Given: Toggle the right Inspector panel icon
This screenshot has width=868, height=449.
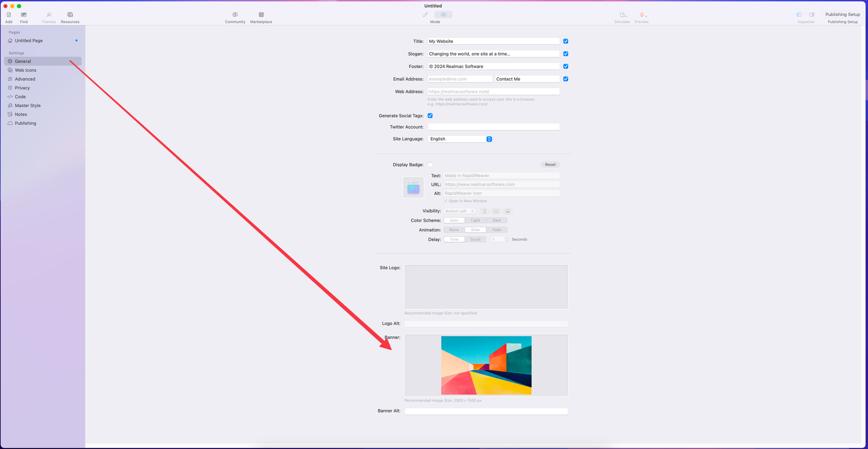Looking at the screenshot, I should point(812,15).
